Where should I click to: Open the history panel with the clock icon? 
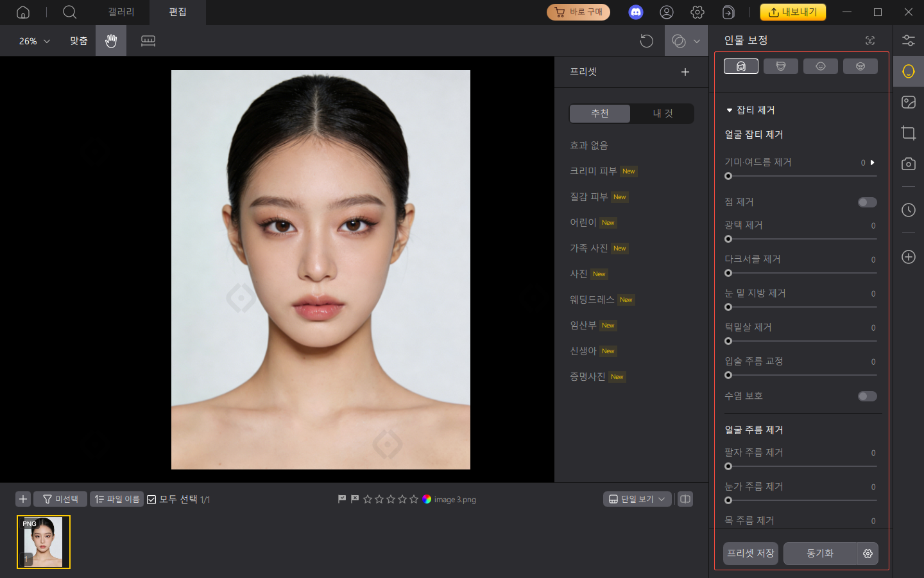[x=908, y=210]
